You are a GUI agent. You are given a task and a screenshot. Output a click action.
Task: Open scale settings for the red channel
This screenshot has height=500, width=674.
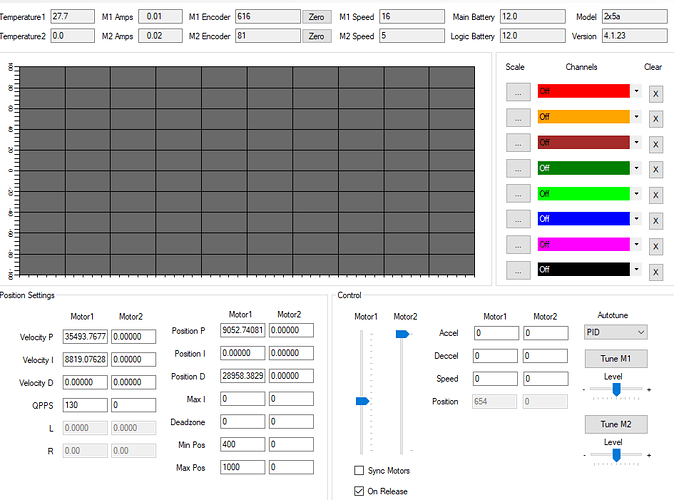point(517,92)
